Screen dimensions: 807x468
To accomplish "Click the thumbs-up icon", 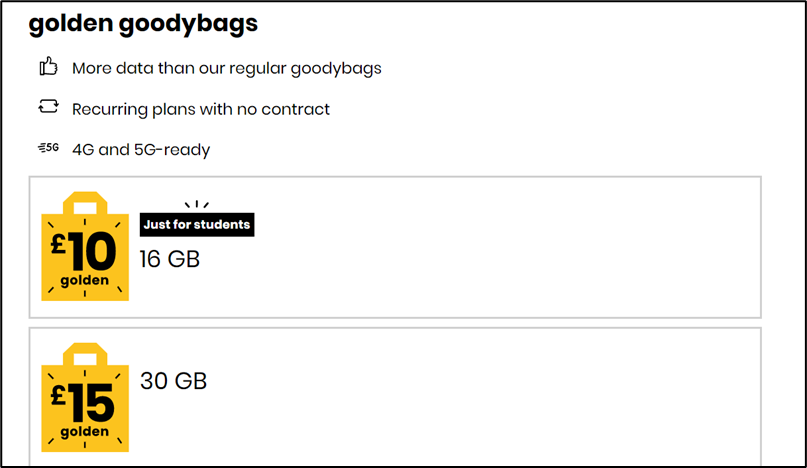I will point(48,66).
